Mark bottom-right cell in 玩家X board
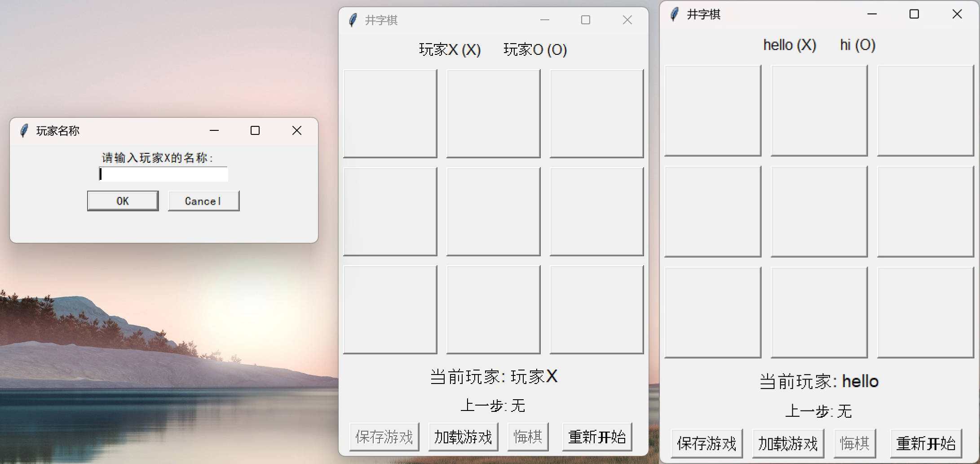 [597, 310]
